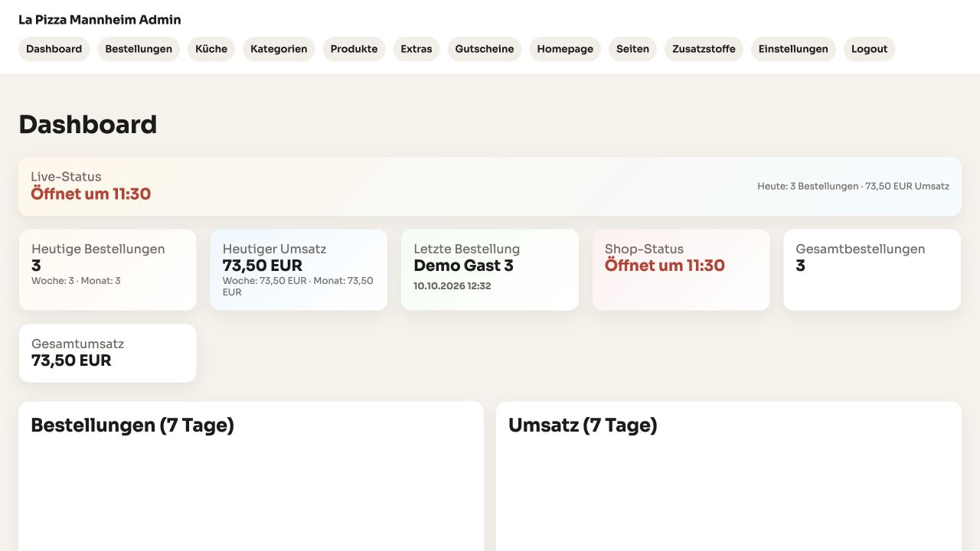This screenshot has height=551, width=980.
Task: Select the Live-Status label
Action: click(66, 177)
